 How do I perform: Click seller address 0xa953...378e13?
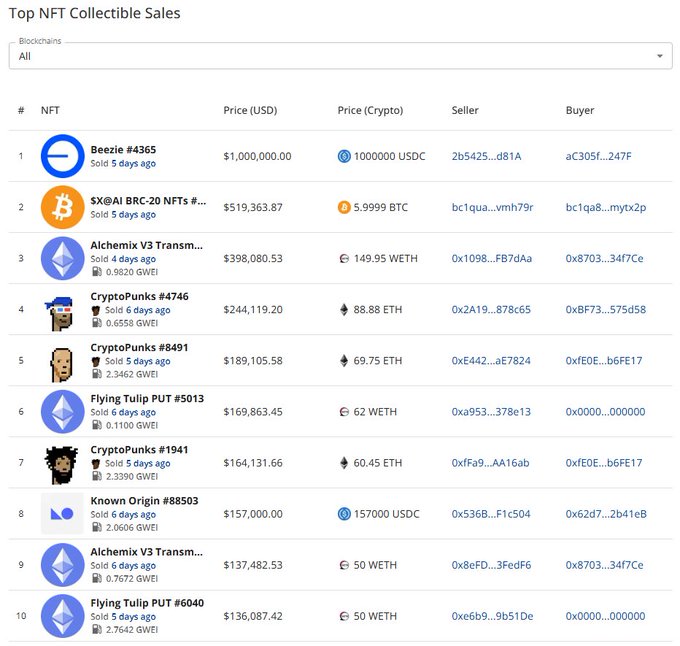(491, 411)
